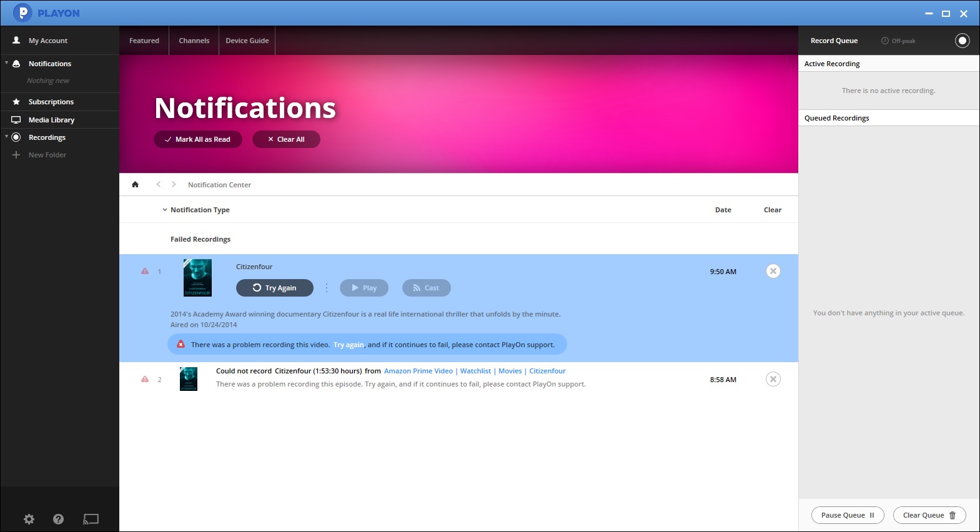Viewport: 980px width, 532px height.
Task: Switch to the Featured tab
Action: tap(144, 41)
